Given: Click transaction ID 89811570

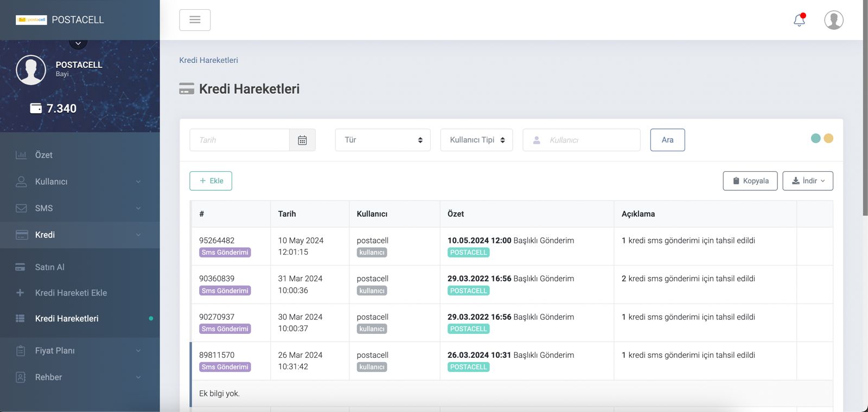Looking at the screenshot, I should tap(217, 355).
